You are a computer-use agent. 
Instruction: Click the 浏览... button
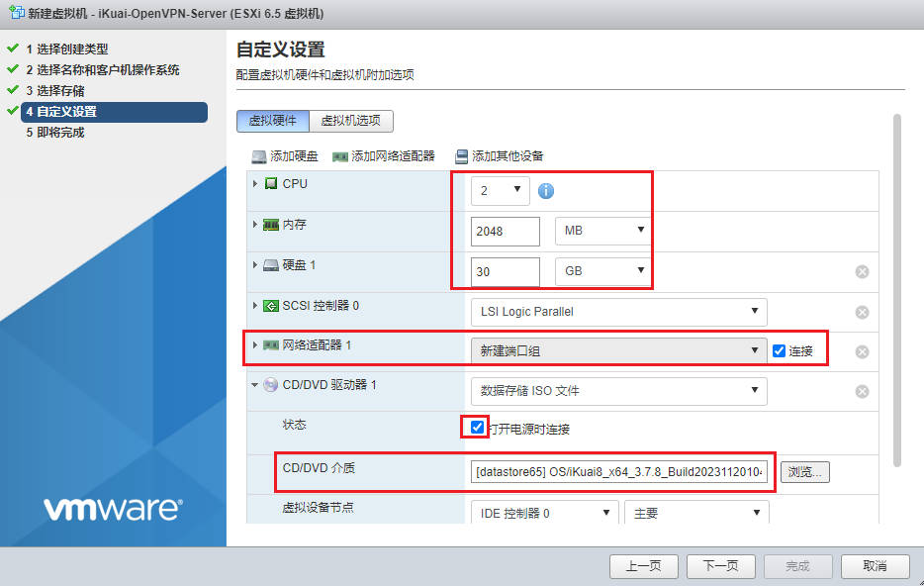(x=805, y=472)
